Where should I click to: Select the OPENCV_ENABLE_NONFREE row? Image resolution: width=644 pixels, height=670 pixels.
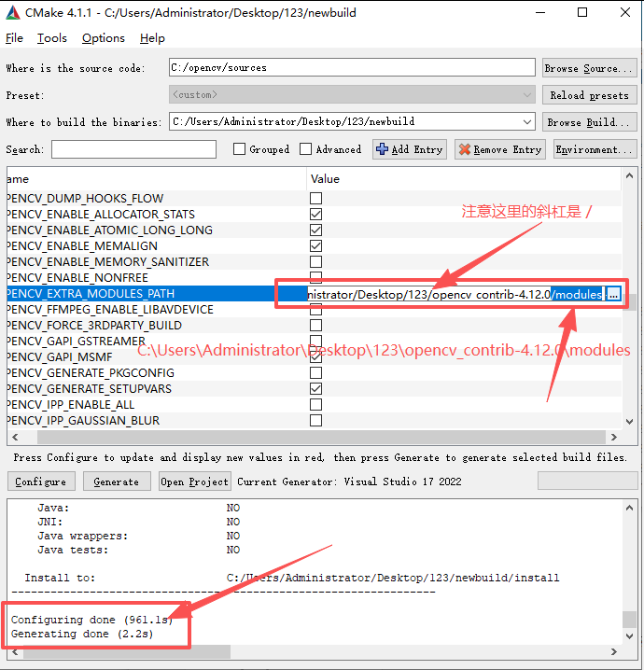click(314, 277)
